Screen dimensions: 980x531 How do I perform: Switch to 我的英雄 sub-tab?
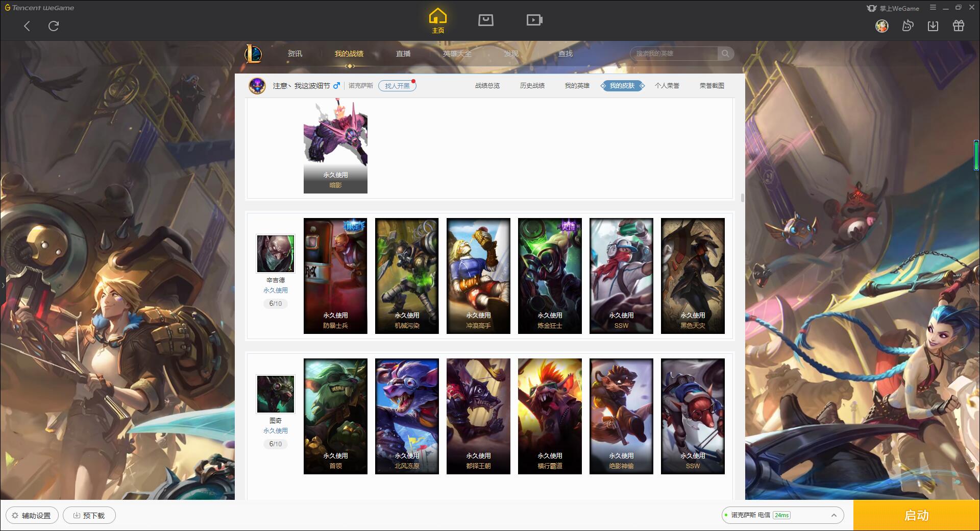click(x=577, y=86)
